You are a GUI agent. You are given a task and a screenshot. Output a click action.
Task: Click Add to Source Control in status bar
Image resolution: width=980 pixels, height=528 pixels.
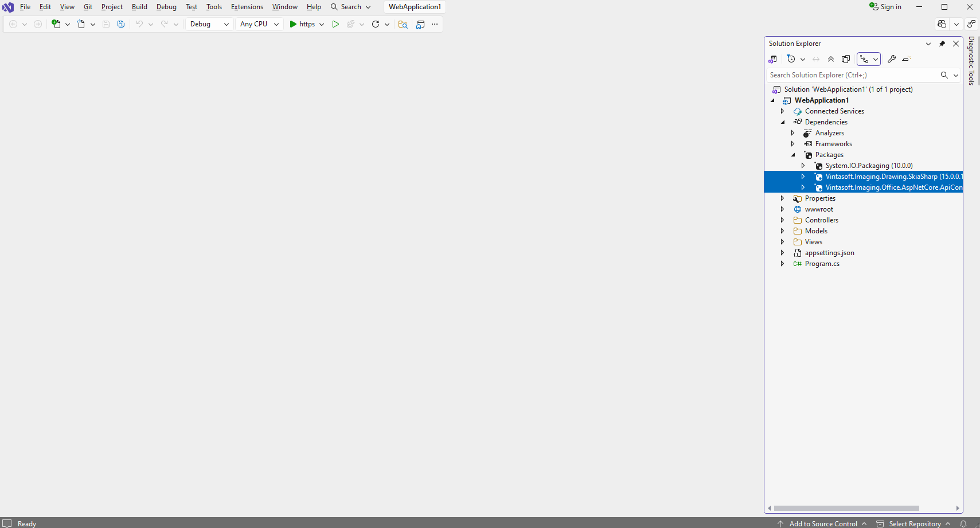pyautogui.click(x=823, y=523)
